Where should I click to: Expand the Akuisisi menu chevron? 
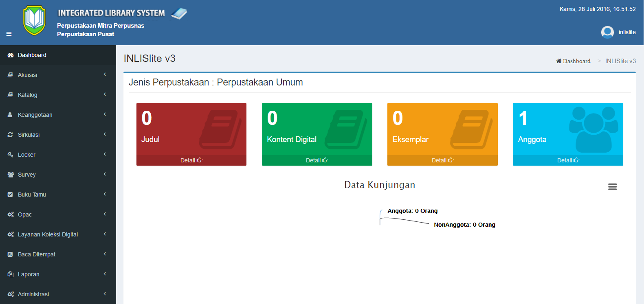pos(105,74)
